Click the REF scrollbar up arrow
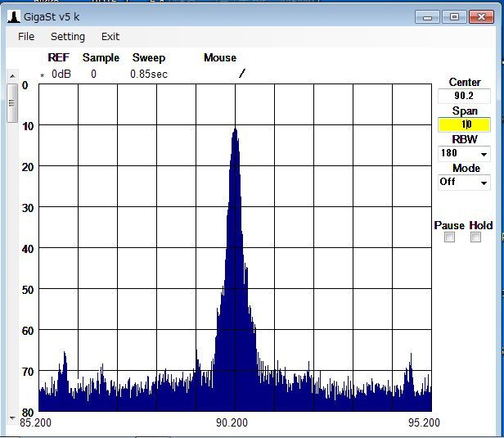The height and width of the screenshot is (438, 504). (12, 76)
